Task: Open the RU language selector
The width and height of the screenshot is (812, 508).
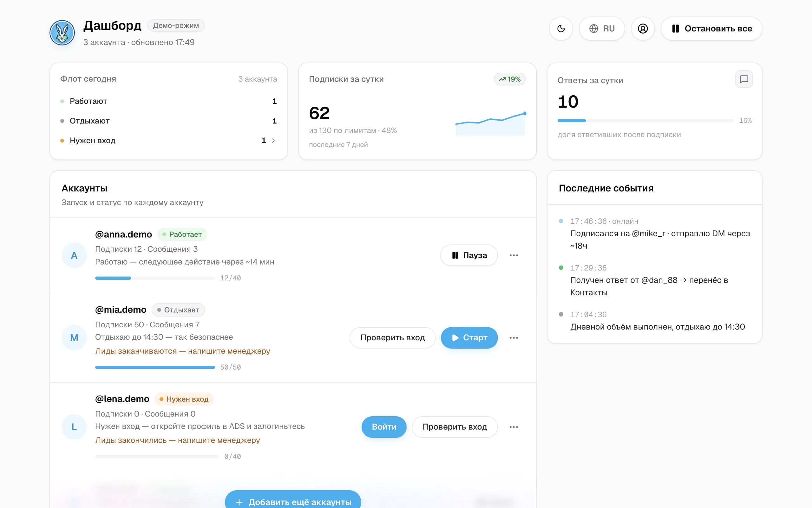Action: click(602, 29)
